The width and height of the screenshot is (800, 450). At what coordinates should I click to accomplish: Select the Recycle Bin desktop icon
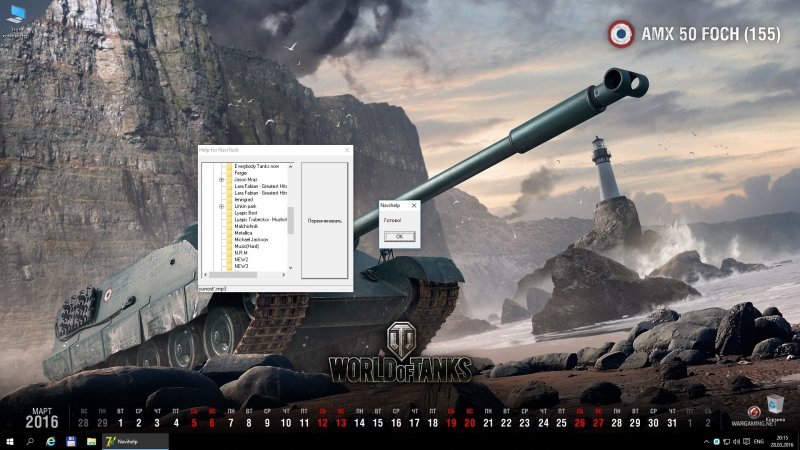pos(775,408)
